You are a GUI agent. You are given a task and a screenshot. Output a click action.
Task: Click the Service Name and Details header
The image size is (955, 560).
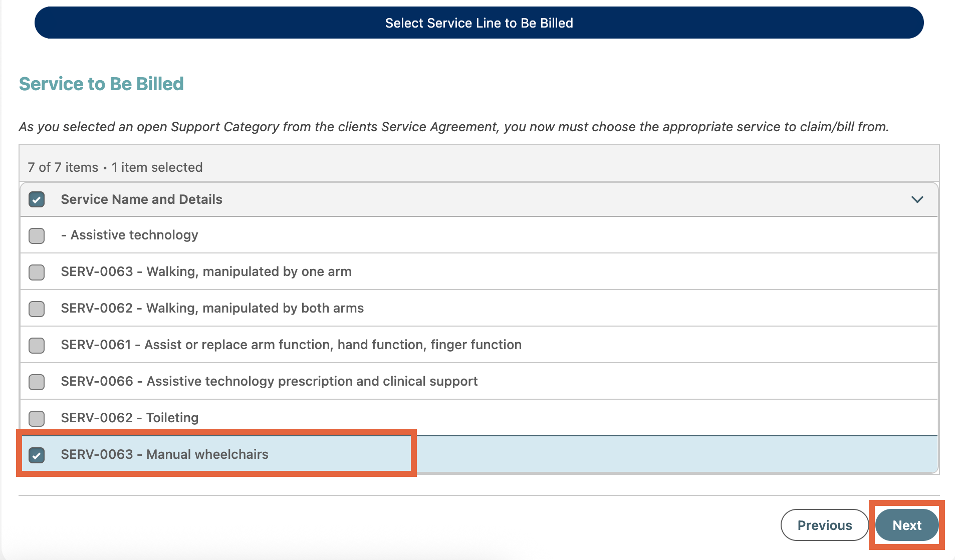(x=141, y=199)
